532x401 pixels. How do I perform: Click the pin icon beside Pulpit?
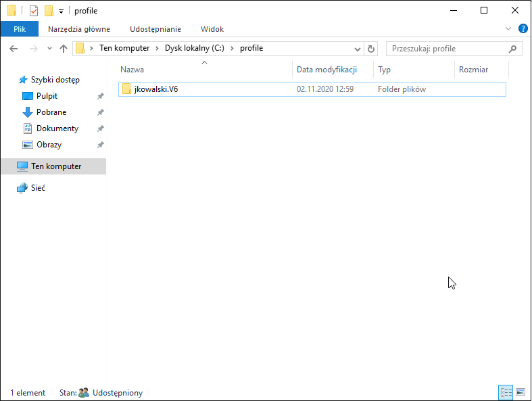(x=101, y=97)
